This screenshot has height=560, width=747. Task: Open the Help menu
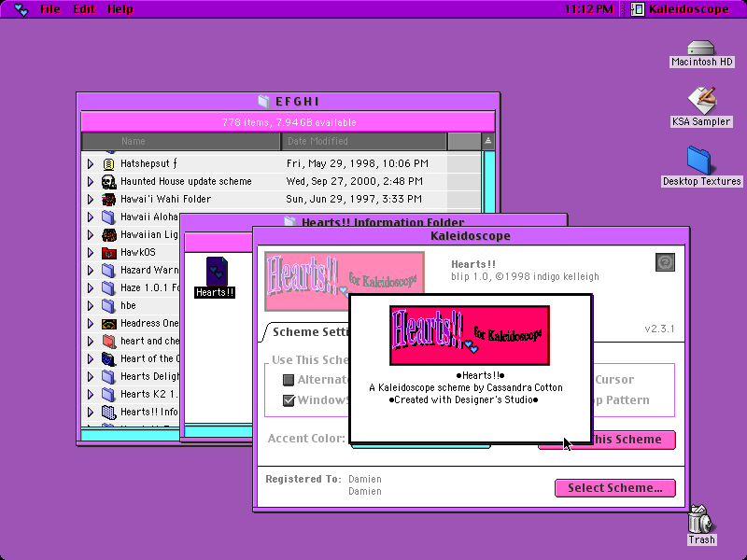click(120, 9)
